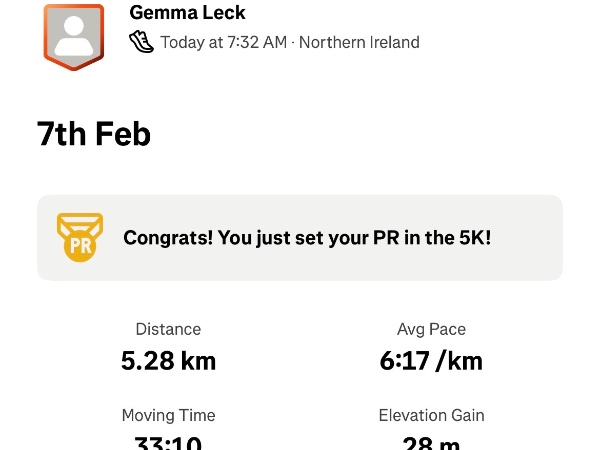Click the running shoe activity icon

coord(141,42)
